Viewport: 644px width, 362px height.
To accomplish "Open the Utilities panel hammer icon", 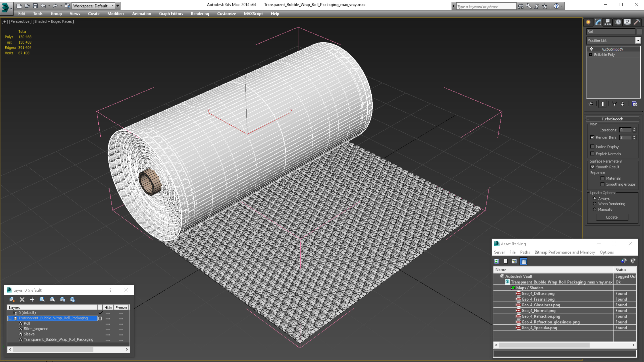I will coord(637,22).
